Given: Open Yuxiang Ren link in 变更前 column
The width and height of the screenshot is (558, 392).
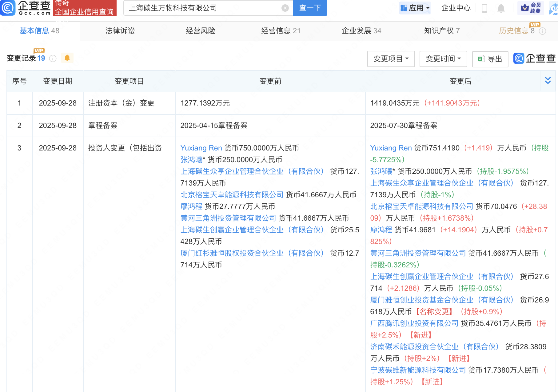Looking at the screenshot, I should (201, 148).
